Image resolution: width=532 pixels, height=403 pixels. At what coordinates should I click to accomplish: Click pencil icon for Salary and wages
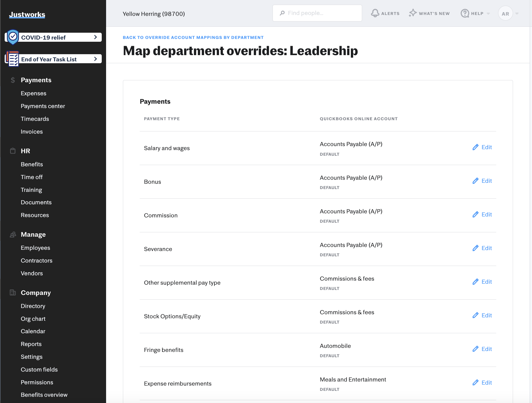pyautogui.click(x=475, y=147)
